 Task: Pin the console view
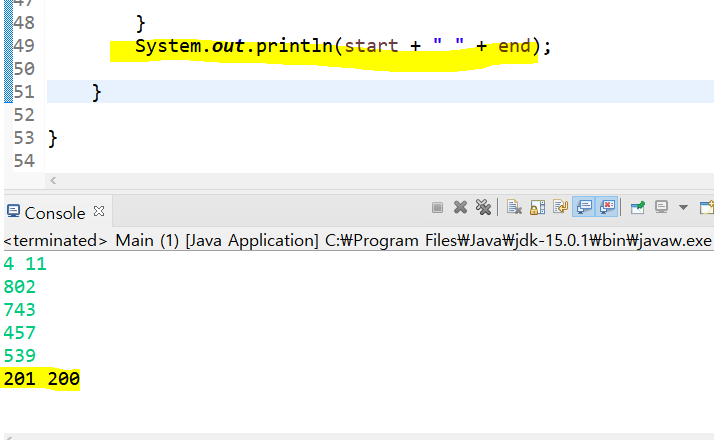(638, 208)
